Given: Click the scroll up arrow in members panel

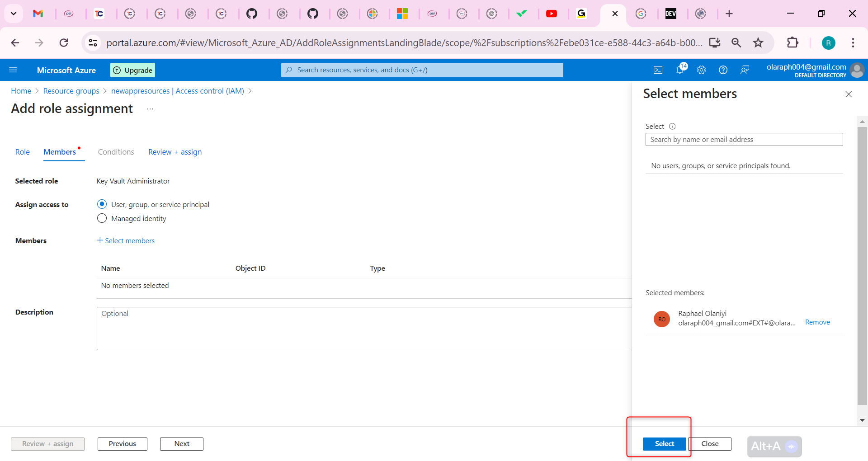Looking at the screenshot, I should point(862,121).
